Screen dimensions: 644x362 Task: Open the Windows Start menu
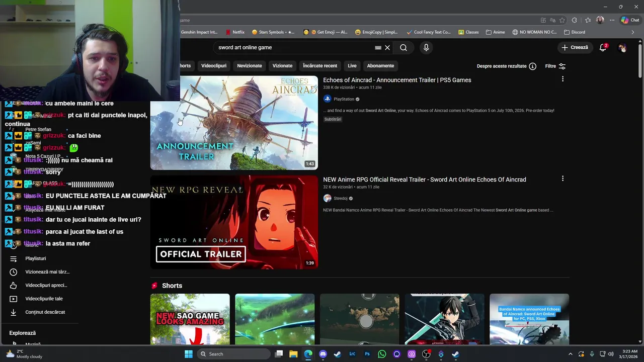189,354
